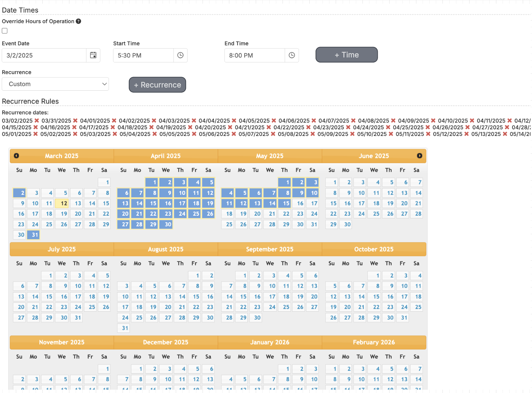
Task: Remove recurrence date 05/10/2025
Action: (x=391, y=134)
